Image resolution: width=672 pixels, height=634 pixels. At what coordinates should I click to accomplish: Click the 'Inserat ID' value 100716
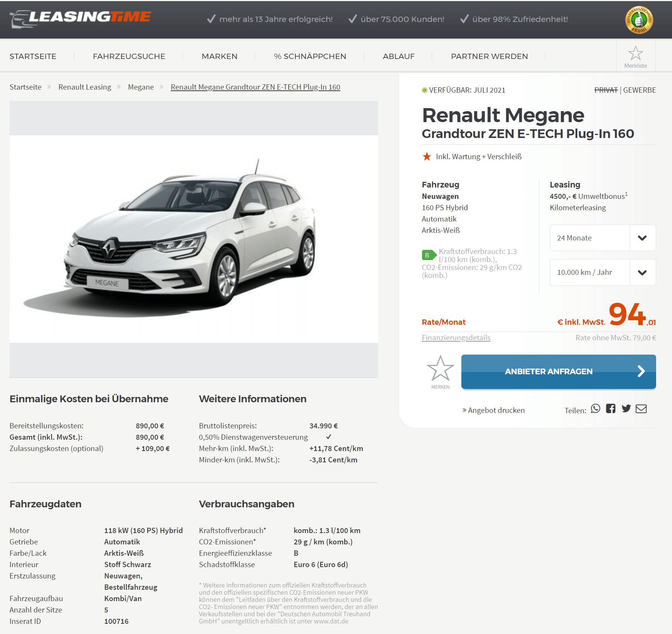pyautogui.click(x=116, y=621)
